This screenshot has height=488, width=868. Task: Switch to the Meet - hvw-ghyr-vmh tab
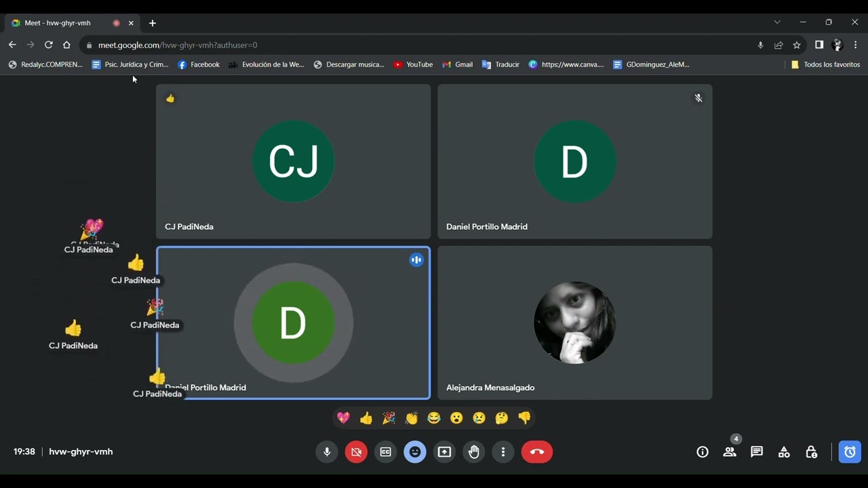(x=72, y=23)
